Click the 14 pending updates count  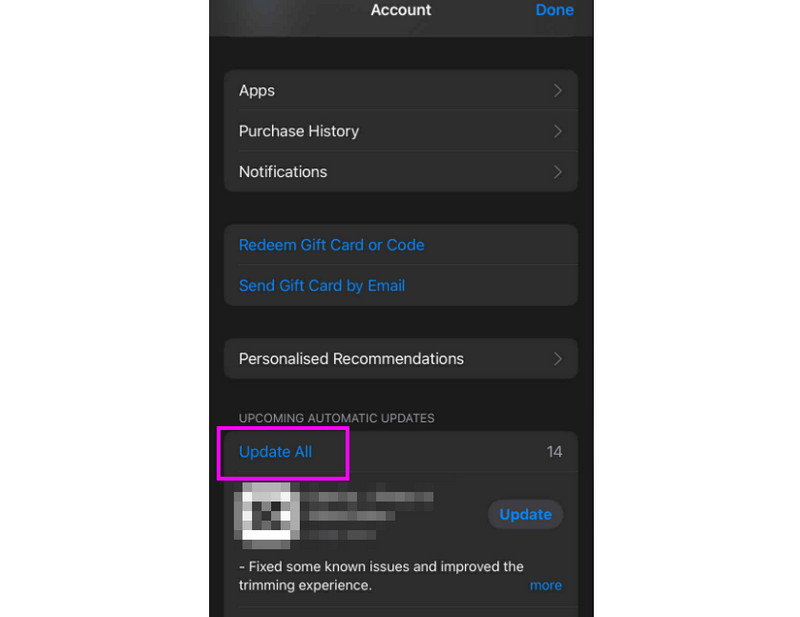[x=554, y=452]
